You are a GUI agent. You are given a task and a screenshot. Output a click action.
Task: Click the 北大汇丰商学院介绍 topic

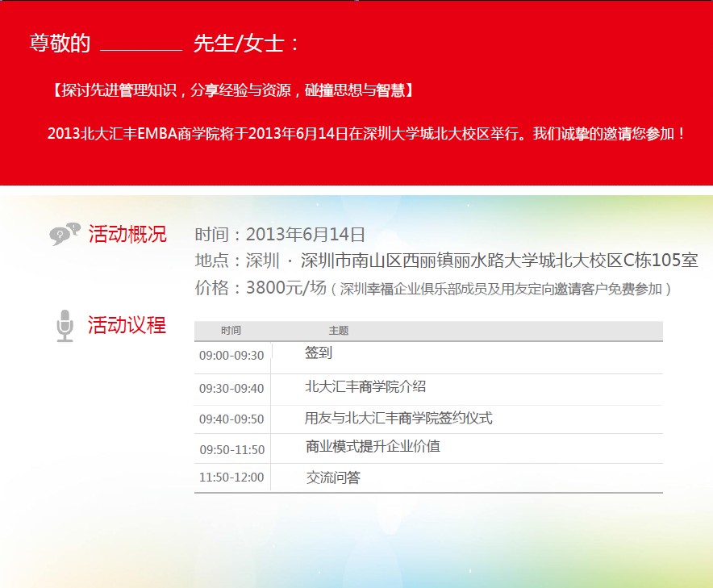click(x=365, y=386)
